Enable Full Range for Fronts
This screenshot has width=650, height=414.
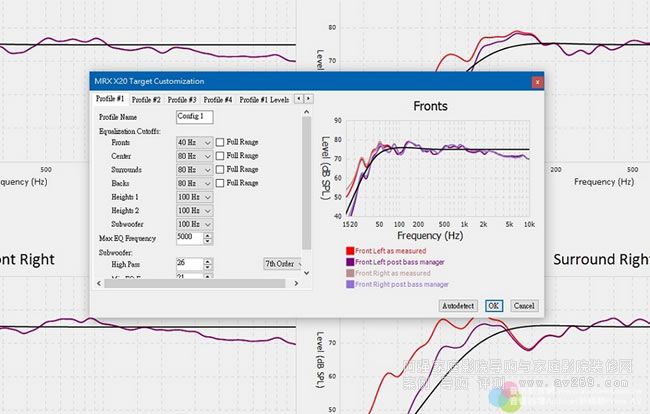pos(220,143)
